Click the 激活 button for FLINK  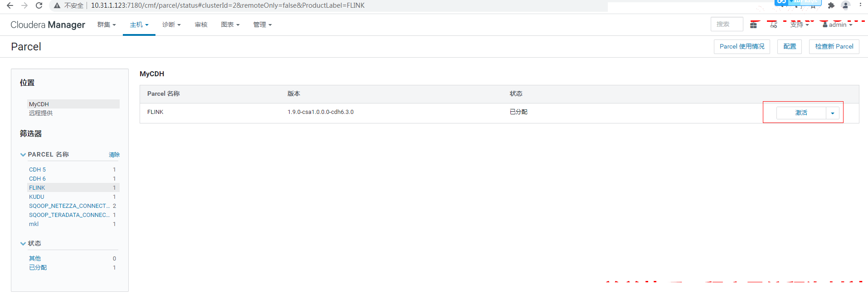coord(801,113)
